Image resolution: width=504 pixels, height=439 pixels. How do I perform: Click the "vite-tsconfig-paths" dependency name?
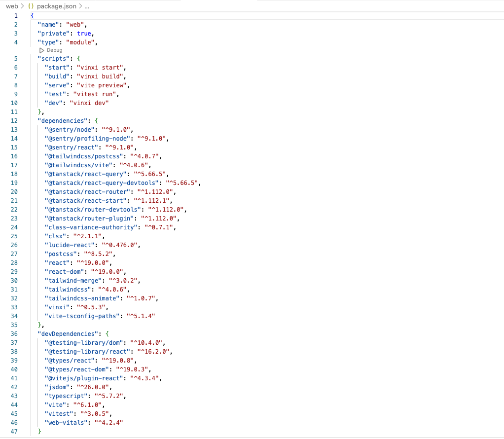[x=82, y=316]
